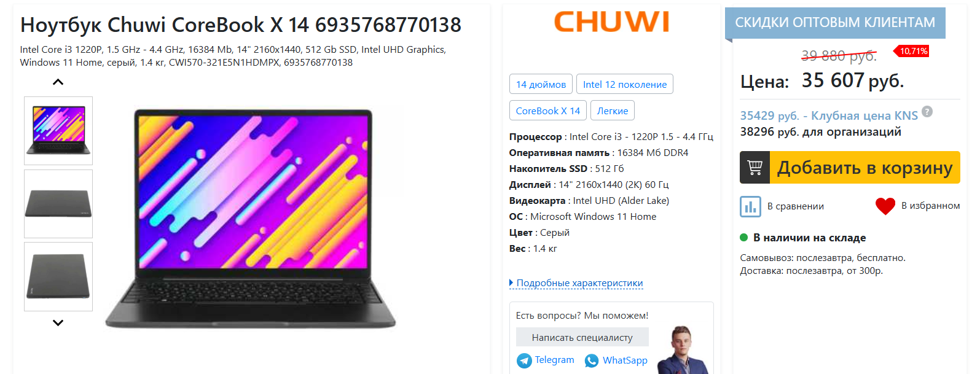Click Написать специалисту button
Screen dimensions: 980x374
click(x=582, y=337)
